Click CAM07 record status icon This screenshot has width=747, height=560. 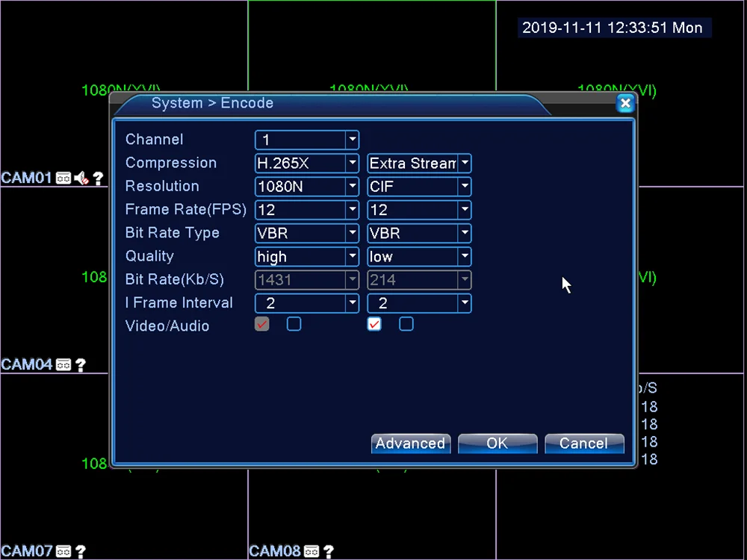coord(63,552)
